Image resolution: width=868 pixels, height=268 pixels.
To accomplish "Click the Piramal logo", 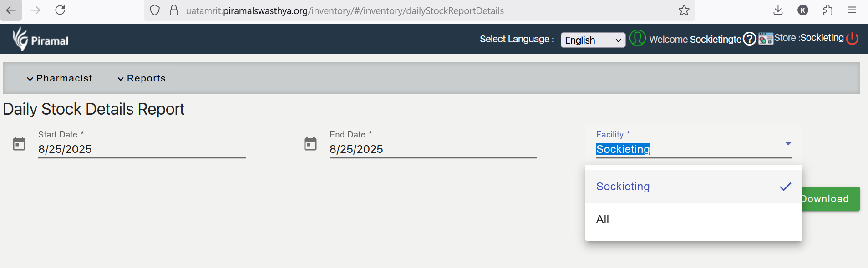I will pyautogui.click(x=40, y=39).
